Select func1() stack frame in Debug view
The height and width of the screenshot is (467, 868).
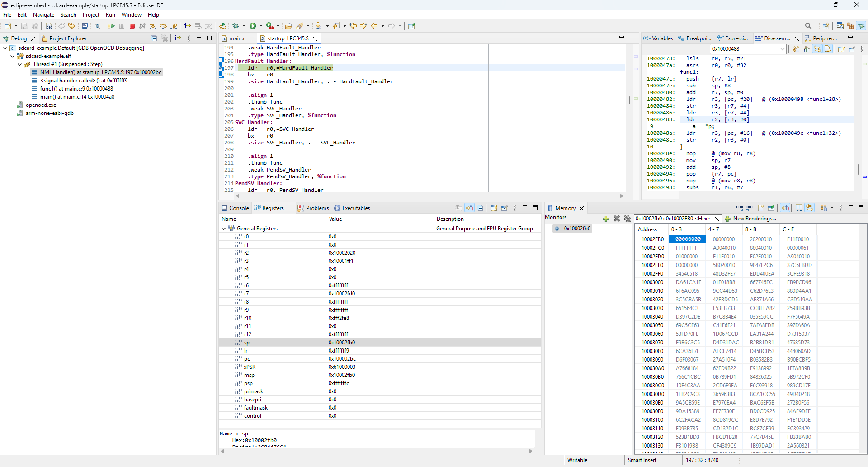point(76,89)
